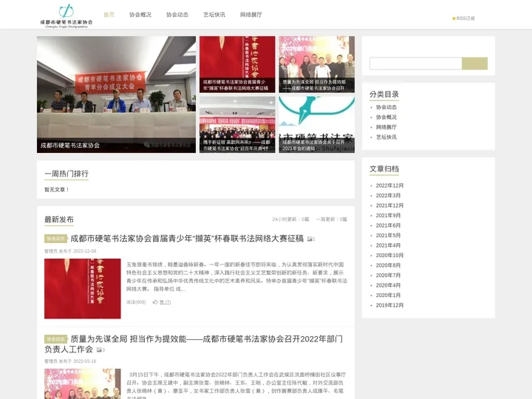Open red thumbnail of the 撷英杯 article
The width and height of the screenshot is (532, 399).
pos(83,289)
